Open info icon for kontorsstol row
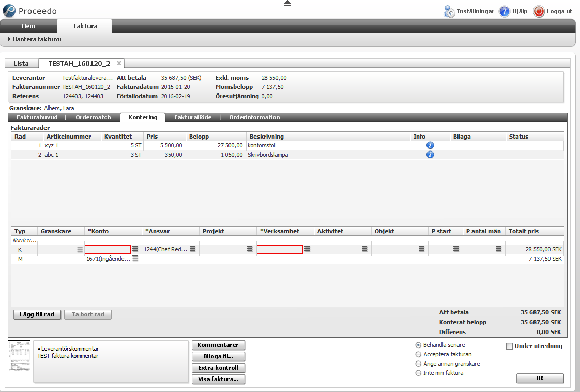Image resolution: width=580 pixels, height=392 pixels. 430,145
